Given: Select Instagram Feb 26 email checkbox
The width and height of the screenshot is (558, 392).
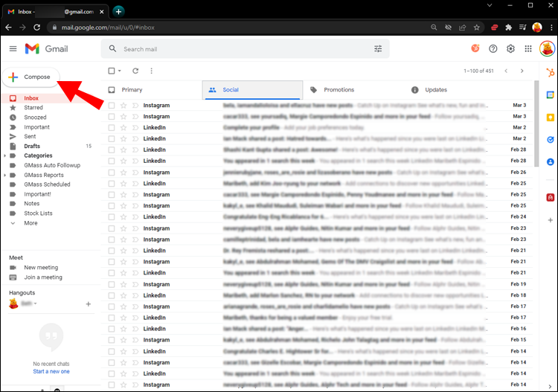Looking at the screenshot, I should point(112,172).
